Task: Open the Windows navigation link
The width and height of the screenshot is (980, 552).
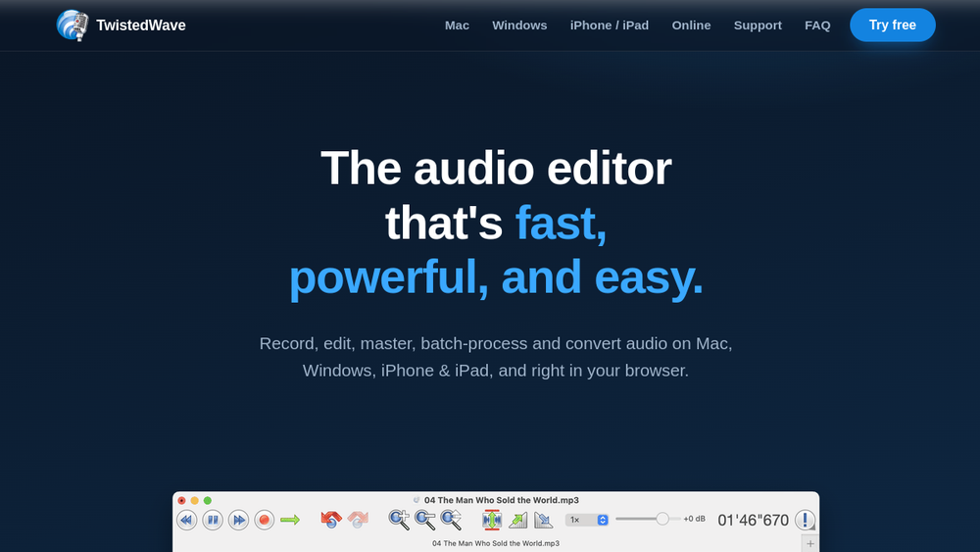Action: pyautogui.click(x=519, y=25)
